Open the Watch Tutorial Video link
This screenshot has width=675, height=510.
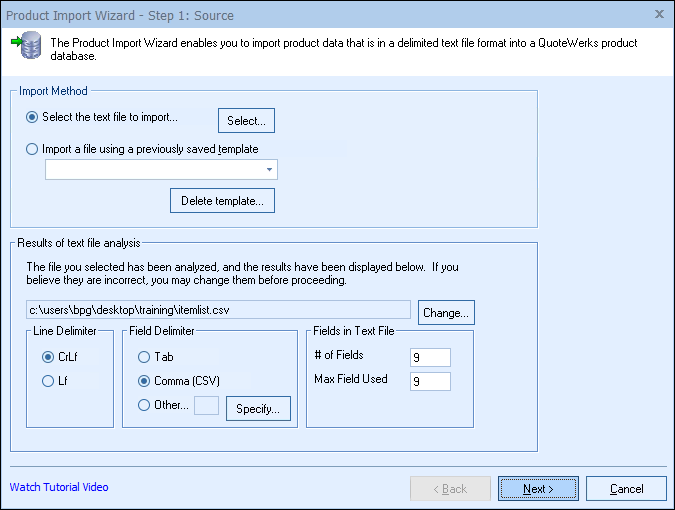coord(59,488)
